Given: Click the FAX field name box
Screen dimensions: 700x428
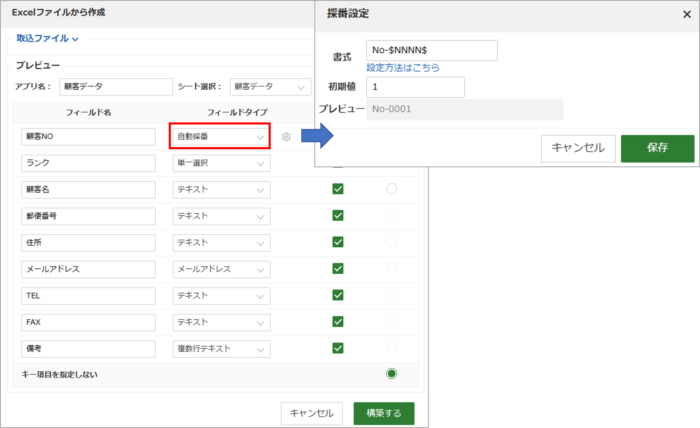Looking at the screenshot, I should [88, 322].
